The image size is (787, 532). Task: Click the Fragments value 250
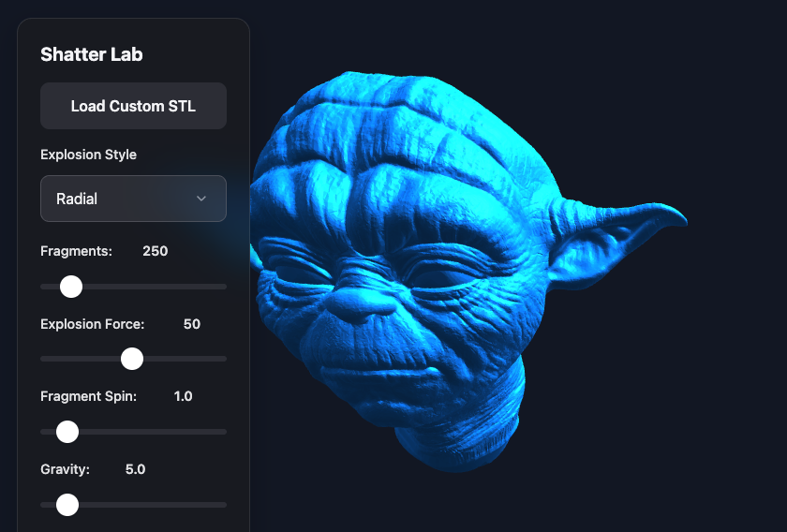pyautogui.click(x=156, y=251)
